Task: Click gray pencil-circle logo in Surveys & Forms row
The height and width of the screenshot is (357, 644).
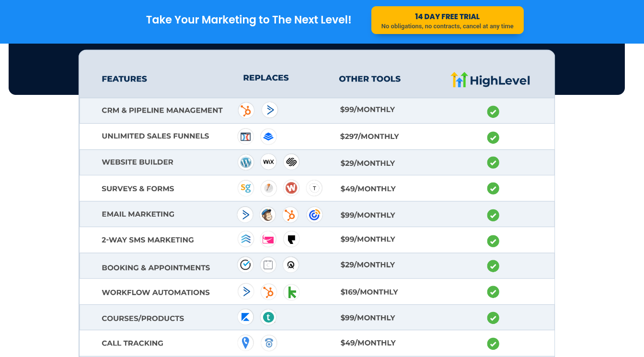Action: click(269, 188)
